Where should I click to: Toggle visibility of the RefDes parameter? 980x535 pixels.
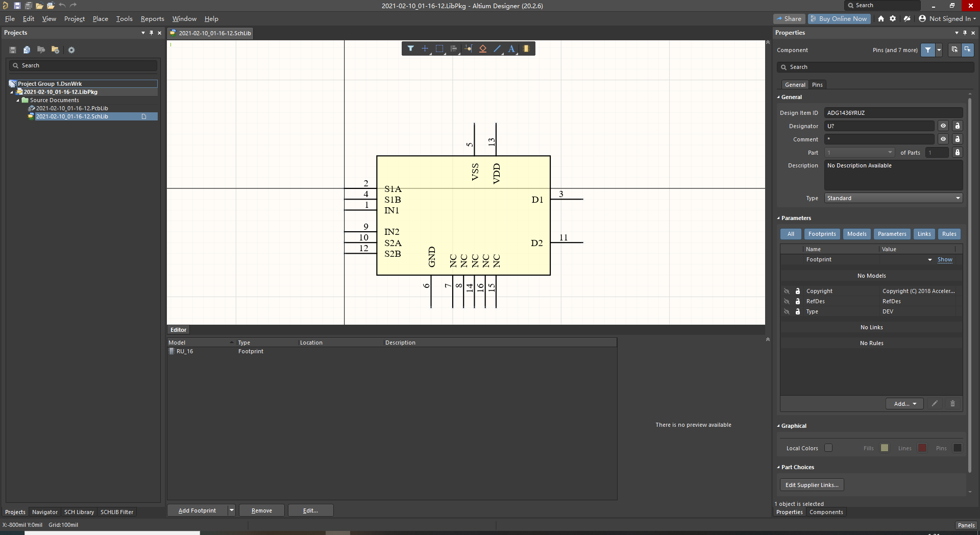point(787,301)
